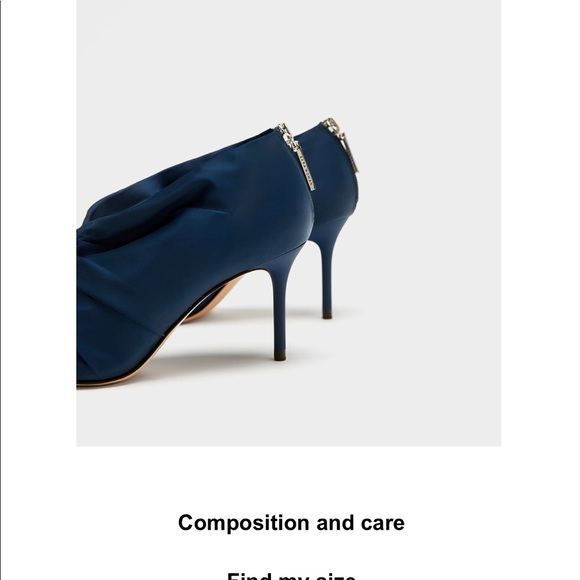Click the rear shoe's silver zipper pull
The width and height of the screenshot is (580, 580).
[341, 144]
